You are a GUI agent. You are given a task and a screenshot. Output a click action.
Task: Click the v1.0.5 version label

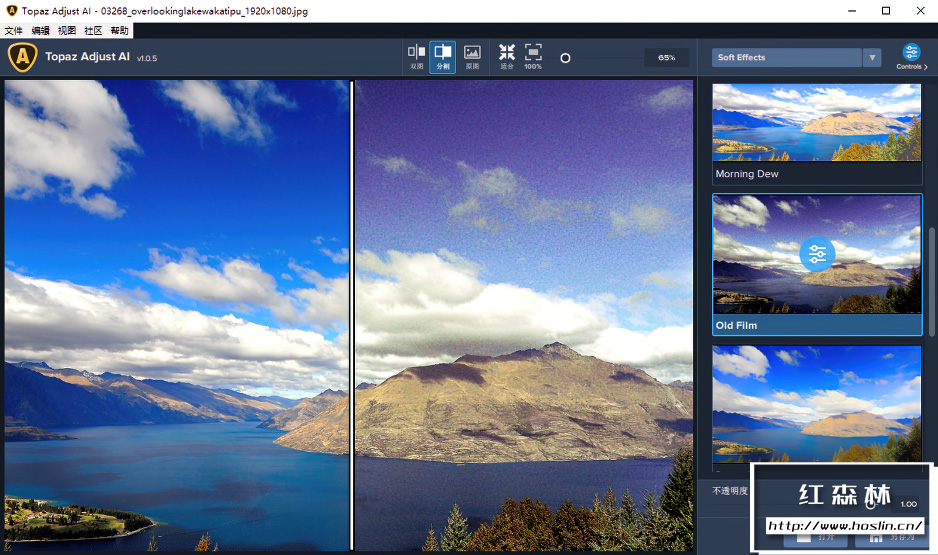(x=147, y=58)
